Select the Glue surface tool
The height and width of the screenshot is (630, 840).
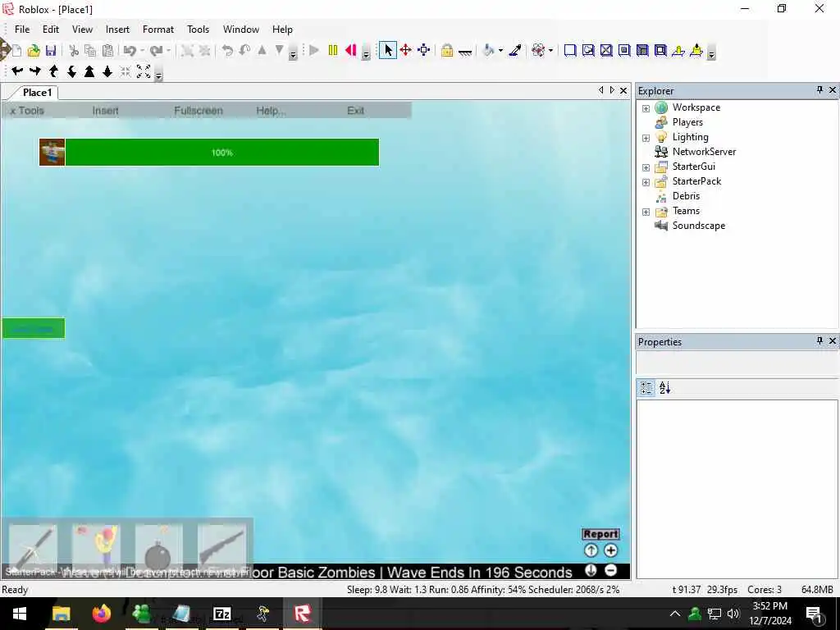[x=588, y=50]
